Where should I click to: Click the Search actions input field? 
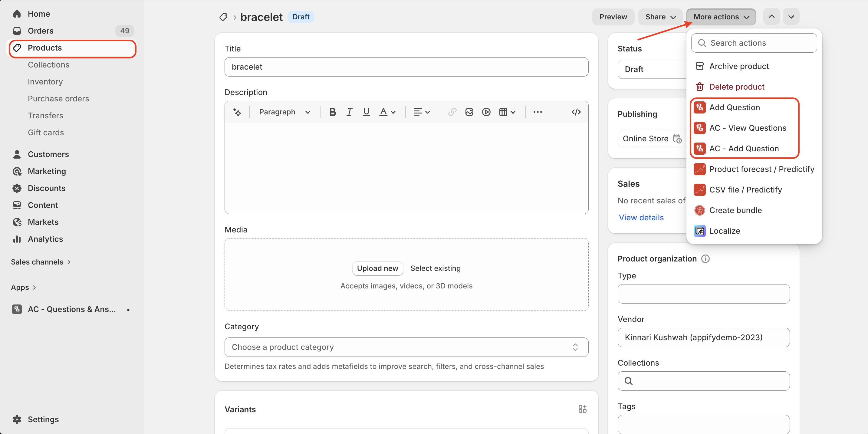[754, 43]
